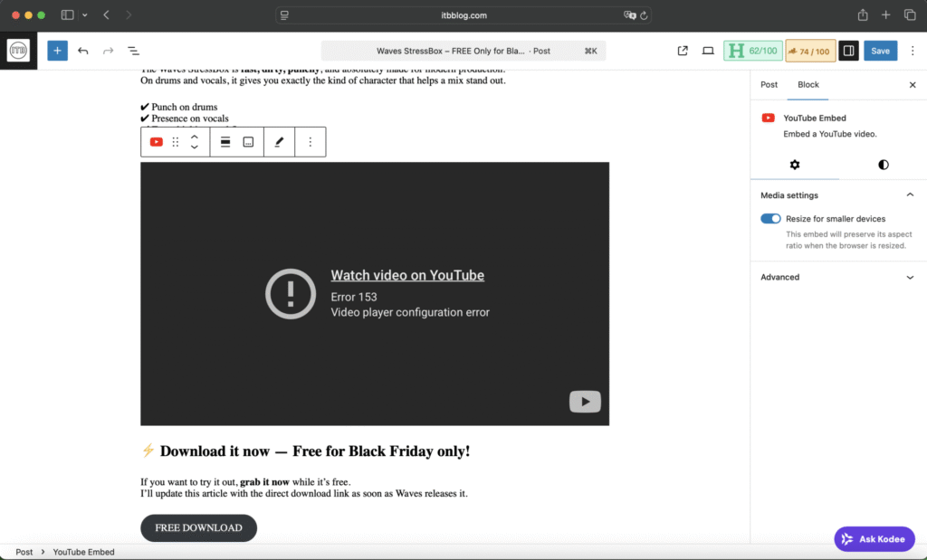Open the block options three-dot menu
927x560 pixels.
[310, 141]
